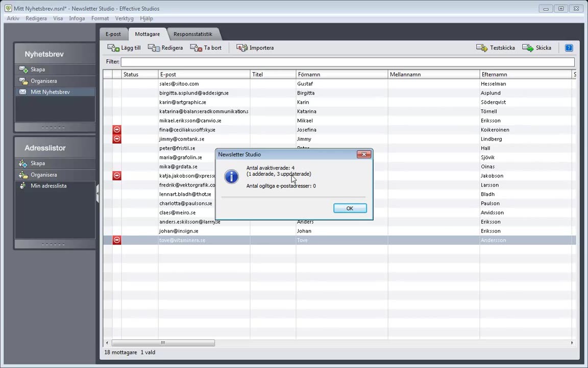The height and width of the screenshot is (368, 588).
Task: Sort by the Titel column header
Action: (x=273, y=74)
